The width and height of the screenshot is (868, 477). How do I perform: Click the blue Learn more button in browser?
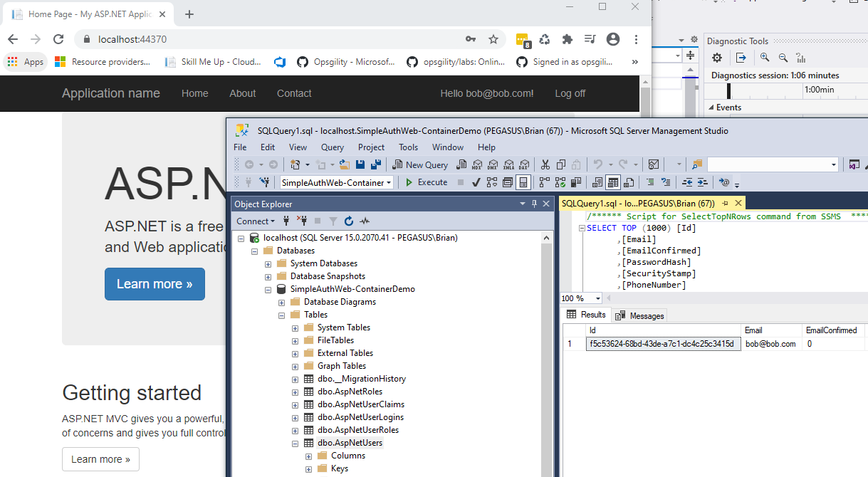155,284
